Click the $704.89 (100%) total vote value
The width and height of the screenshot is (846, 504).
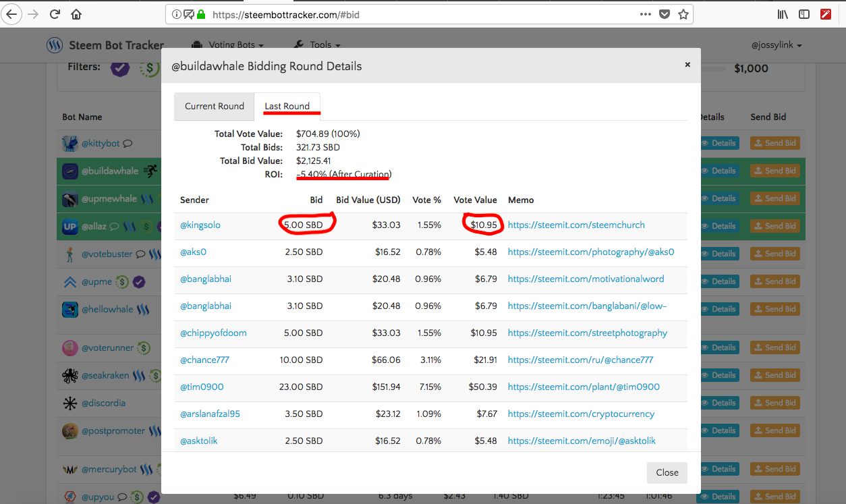(x=328, y=134)
